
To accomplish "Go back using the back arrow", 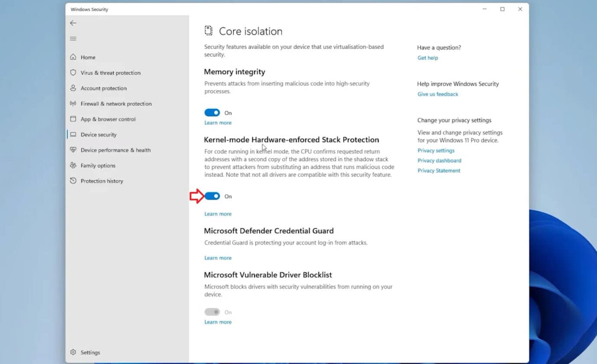I will (x=73, y=23).
